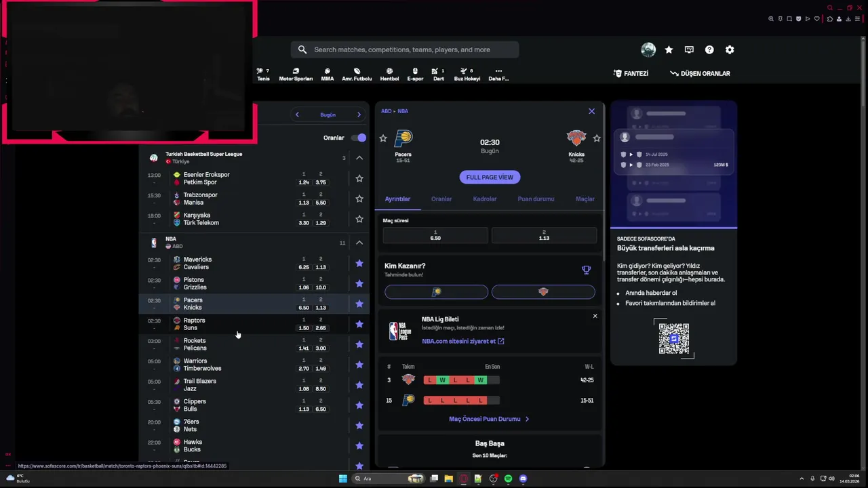The width and height of the screenshot is (868, 488).
Task: Click the FULL PAGE VIEW button
Action: [490, 177]
